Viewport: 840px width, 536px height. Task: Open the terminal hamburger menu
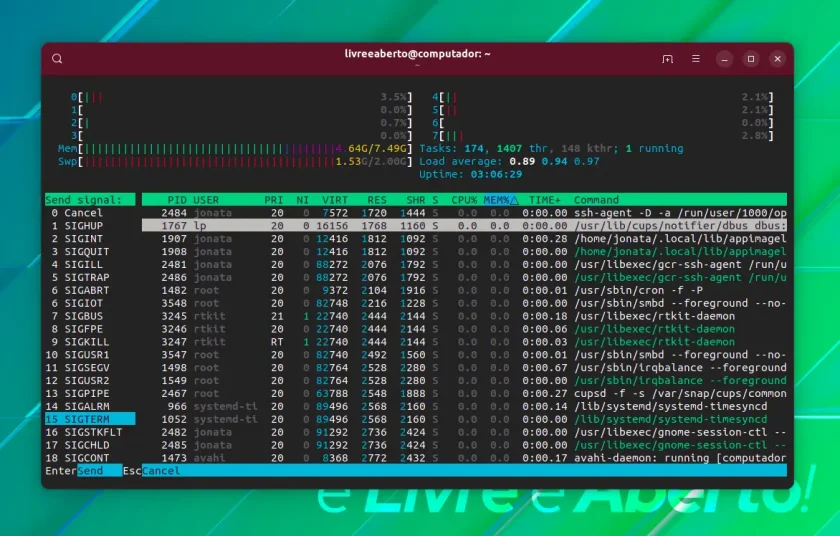(695, 59)
